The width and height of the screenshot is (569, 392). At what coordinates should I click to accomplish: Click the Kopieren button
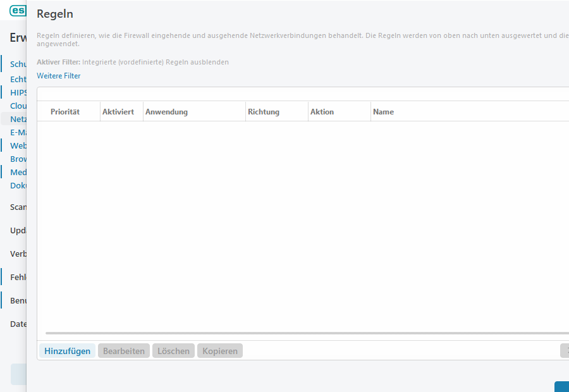coord(219,350)
